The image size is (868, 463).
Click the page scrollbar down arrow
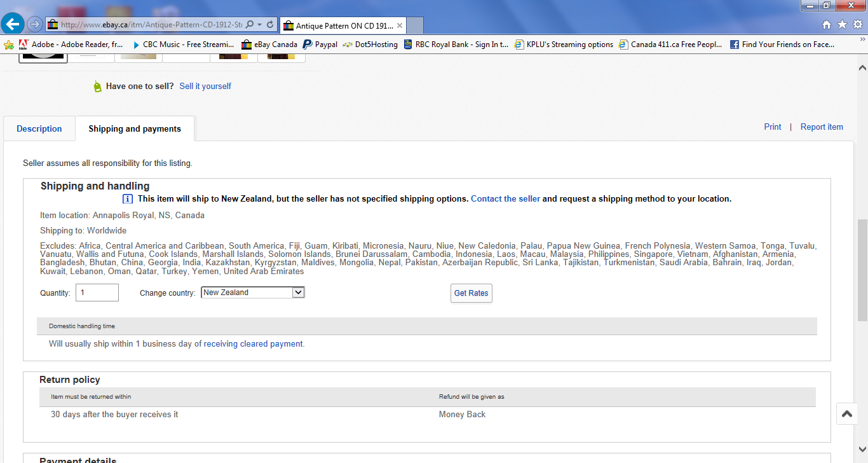(x=862, y=449)
